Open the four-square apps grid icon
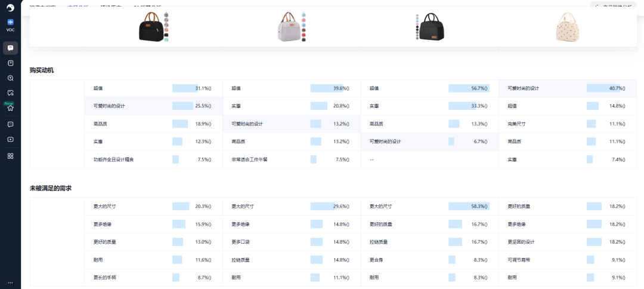This screenshot has height=289, width=644. tap(10, 156)
